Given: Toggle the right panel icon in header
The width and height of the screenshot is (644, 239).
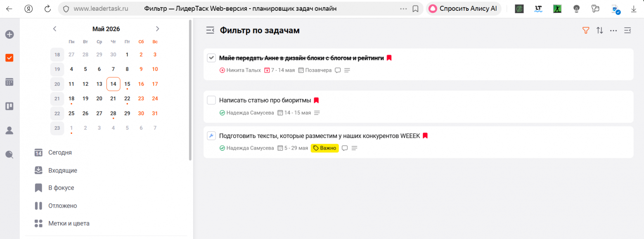Looking at the screenshot, I should (x=628, y=30).
